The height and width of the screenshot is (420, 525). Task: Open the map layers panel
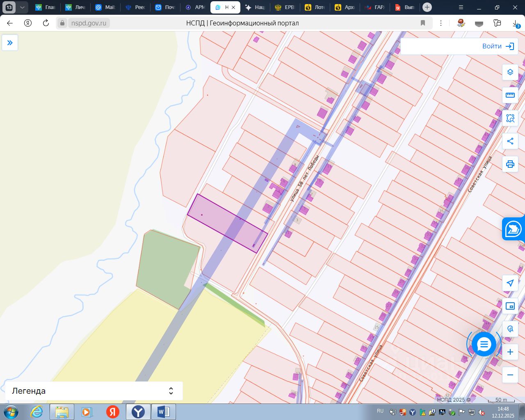coord(510,72)
